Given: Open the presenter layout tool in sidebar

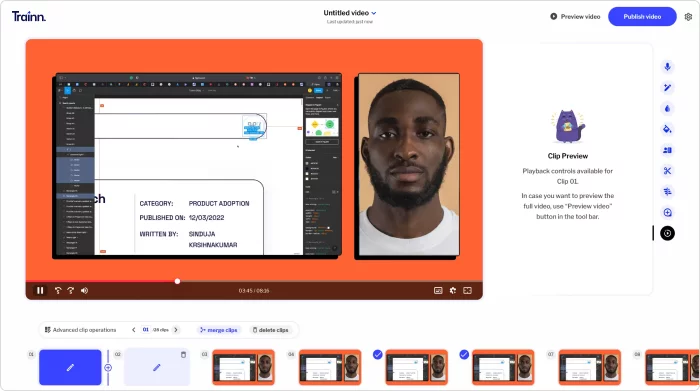Looking at the screenshot, I should [x=667, y=150].
